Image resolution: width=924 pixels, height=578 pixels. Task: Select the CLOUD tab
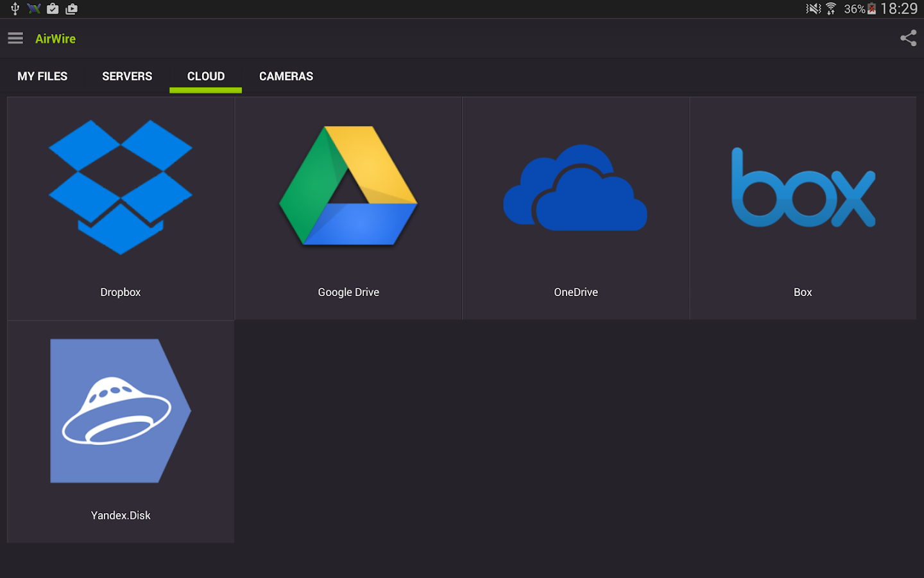coord(206,76)
